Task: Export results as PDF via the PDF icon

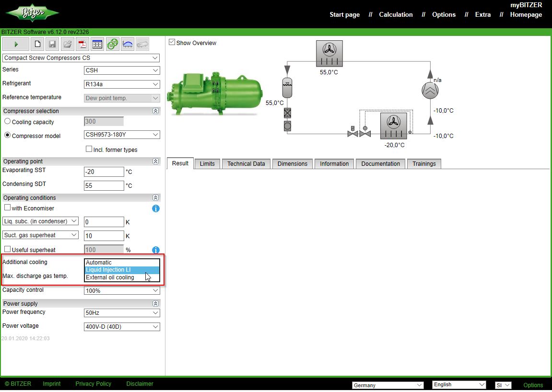Action: 82,44
